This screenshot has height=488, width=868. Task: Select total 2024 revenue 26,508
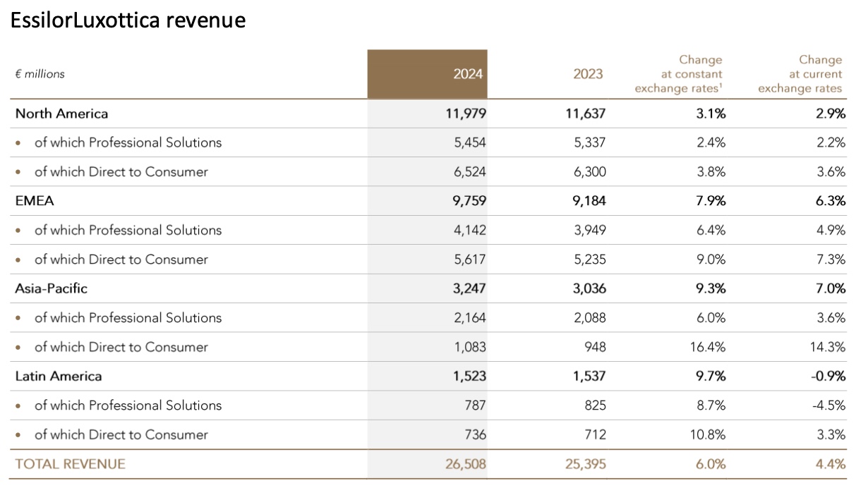pos(466,464)
